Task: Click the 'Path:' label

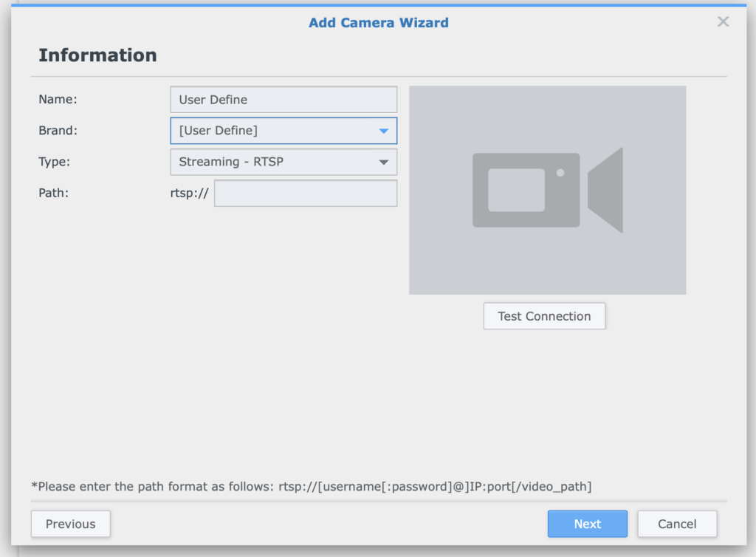Action: 53,193
